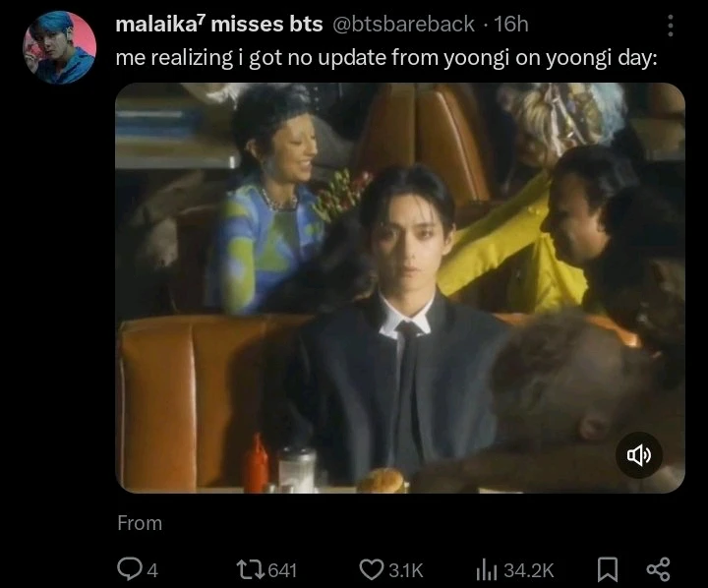Click the 3.1K likes count
The width and height of the screenshot is (708, 588).
(x=405, y=570)
